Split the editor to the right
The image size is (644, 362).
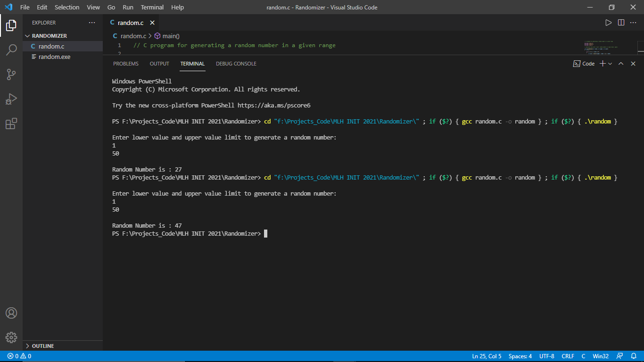pyautogui.click(x=621, y=23)
